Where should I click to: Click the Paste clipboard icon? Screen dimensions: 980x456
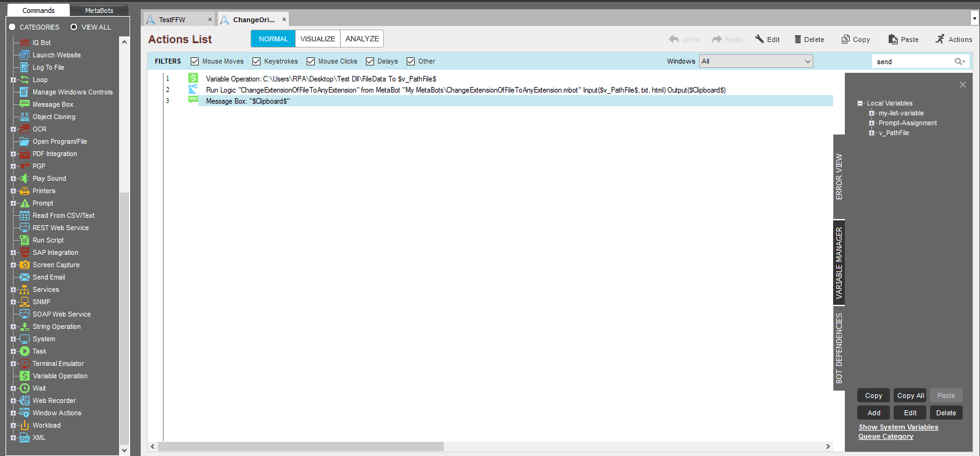tap(893, 39)
